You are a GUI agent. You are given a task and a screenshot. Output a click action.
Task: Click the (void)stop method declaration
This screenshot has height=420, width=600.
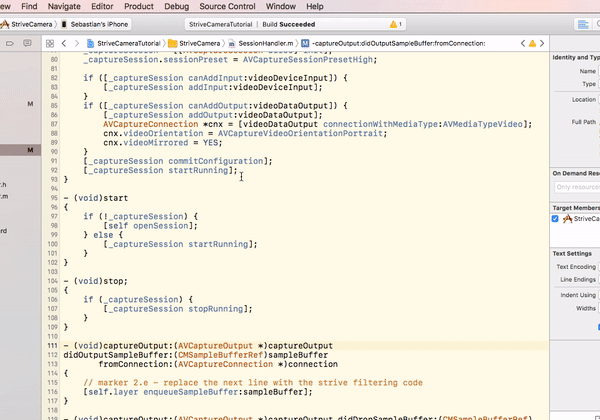[x=96, y=281]
